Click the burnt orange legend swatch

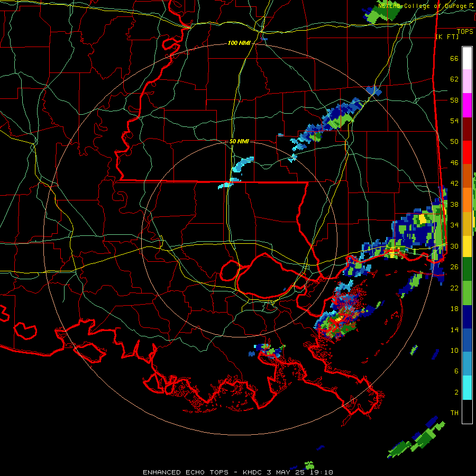click(x=467, y=176)
